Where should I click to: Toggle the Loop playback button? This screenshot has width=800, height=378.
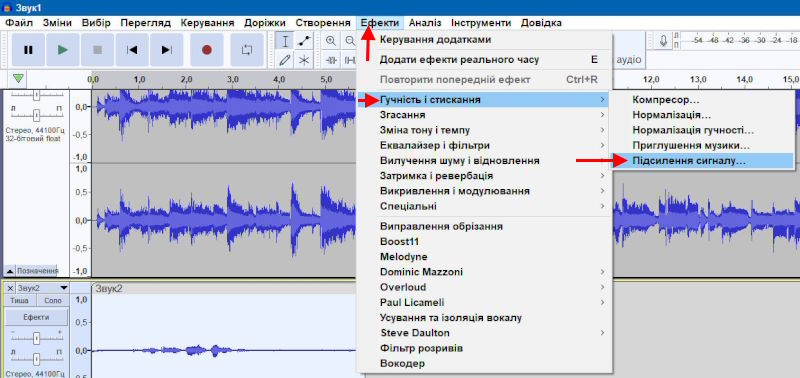(247, 50)
